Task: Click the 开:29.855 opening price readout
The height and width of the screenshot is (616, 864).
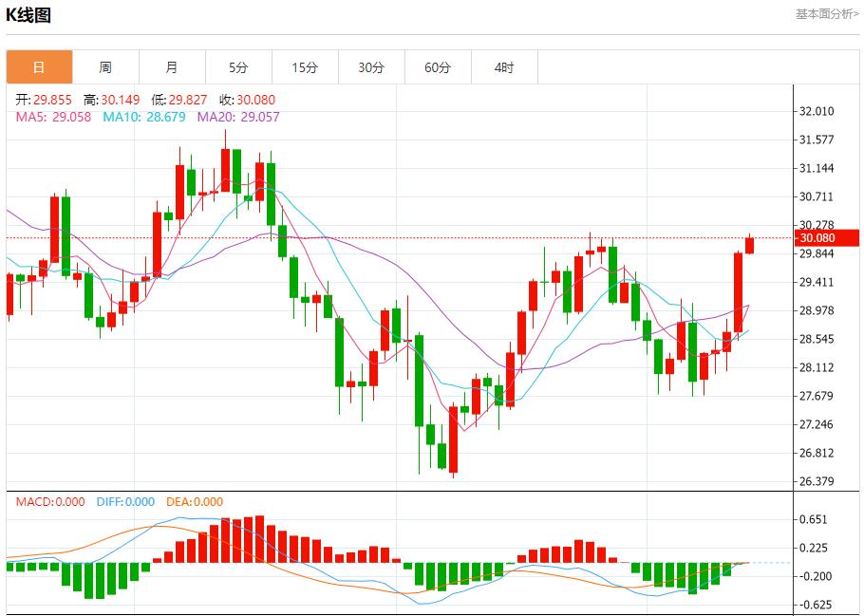Action: (x=45, y=100)
